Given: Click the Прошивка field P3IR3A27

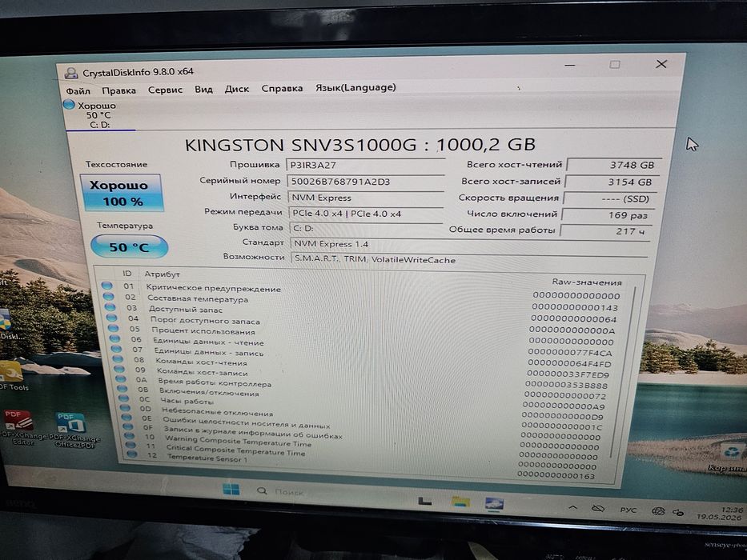Looking at the screenshot, I should tap(365, 166).
